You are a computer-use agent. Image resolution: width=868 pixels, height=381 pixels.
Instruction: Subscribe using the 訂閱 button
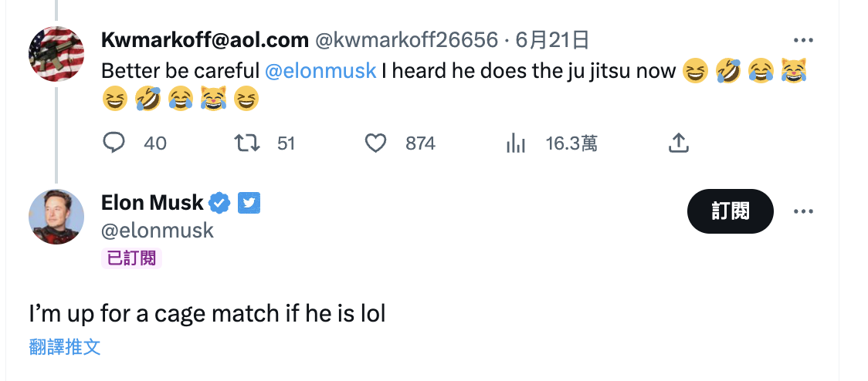coord(731,211)
